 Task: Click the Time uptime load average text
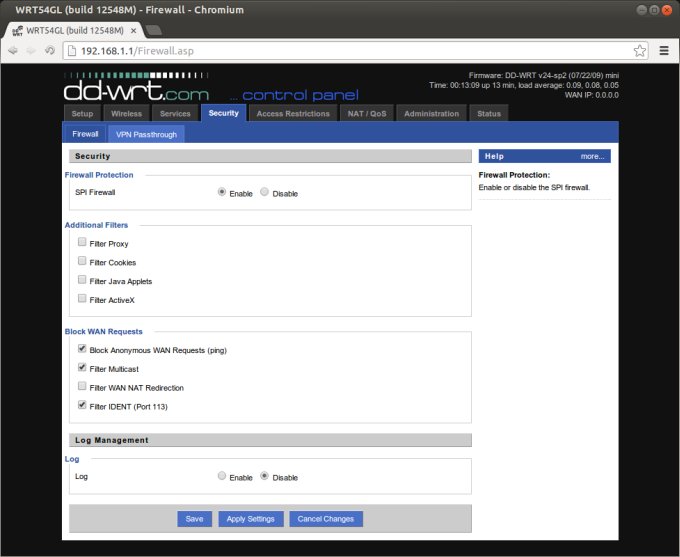[524, 85]
